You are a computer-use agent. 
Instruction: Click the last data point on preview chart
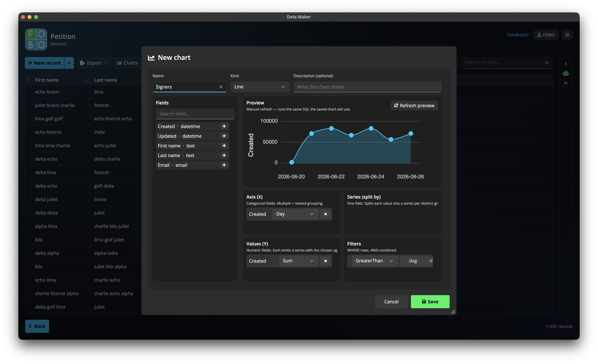[411, 134]
